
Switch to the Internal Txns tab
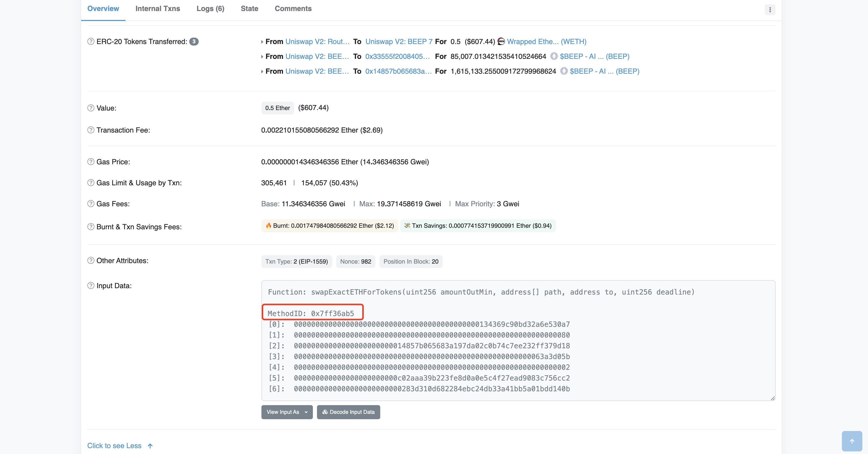click(157, 9)
